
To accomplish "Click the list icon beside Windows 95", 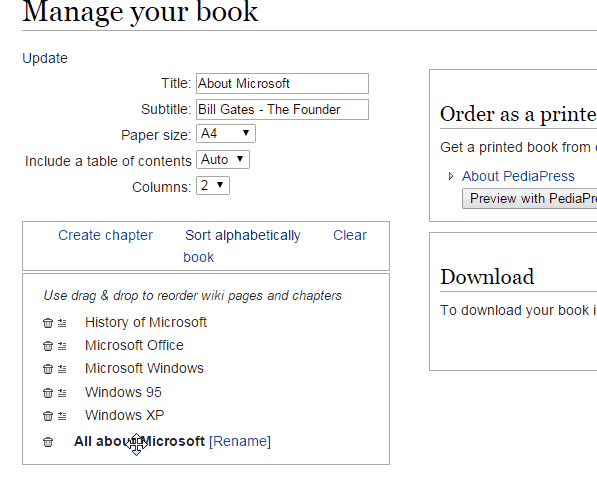I will [x=62, y=393].
